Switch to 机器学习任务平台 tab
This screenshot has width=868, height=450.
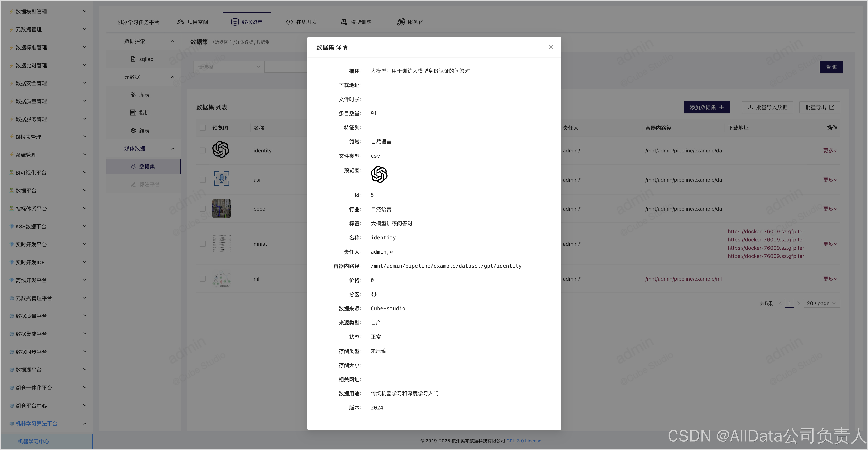pos(138,22)
